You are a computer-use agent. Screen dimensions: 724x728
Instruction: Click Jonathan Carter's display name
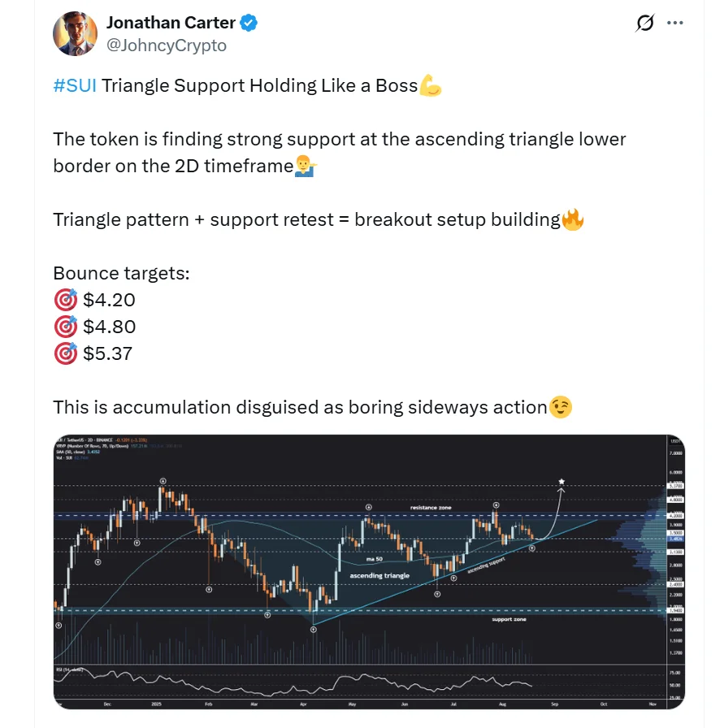tap(167, 23)
